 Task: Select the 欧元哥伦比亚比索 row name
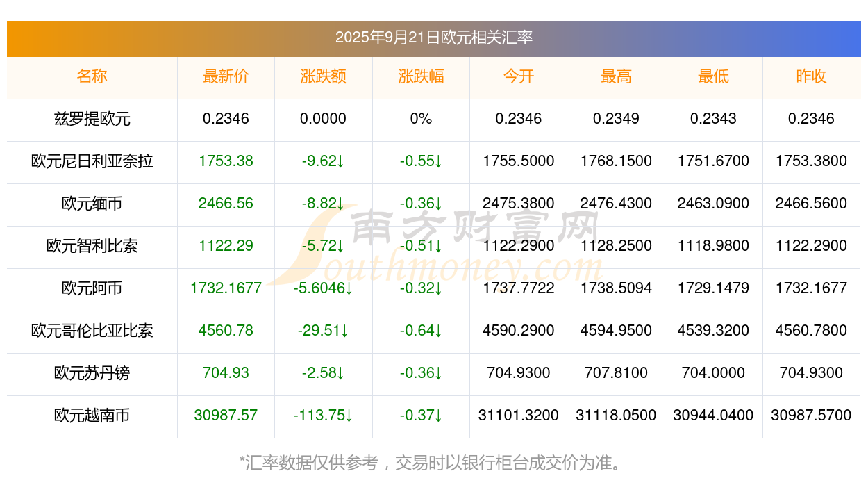click(92, 331)
